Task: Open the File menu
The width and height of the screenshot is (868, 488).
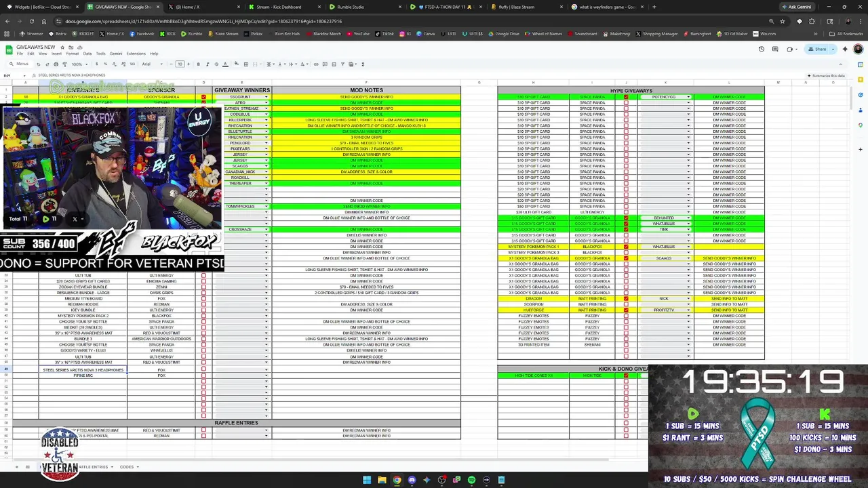Action: coord(20,54)
